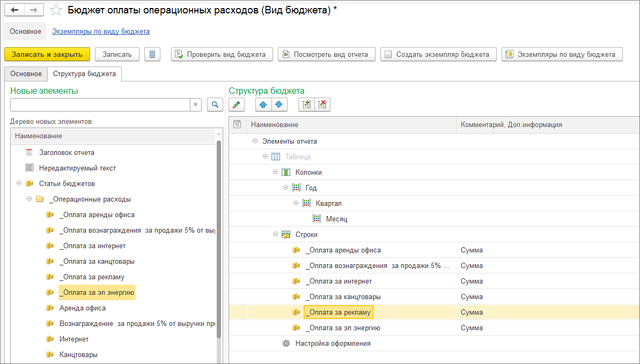Image resolution: width=640 pixels, height=364 pixels.
Task: Move structure element up (blue arrow)
Action: (x=263, y=105)
